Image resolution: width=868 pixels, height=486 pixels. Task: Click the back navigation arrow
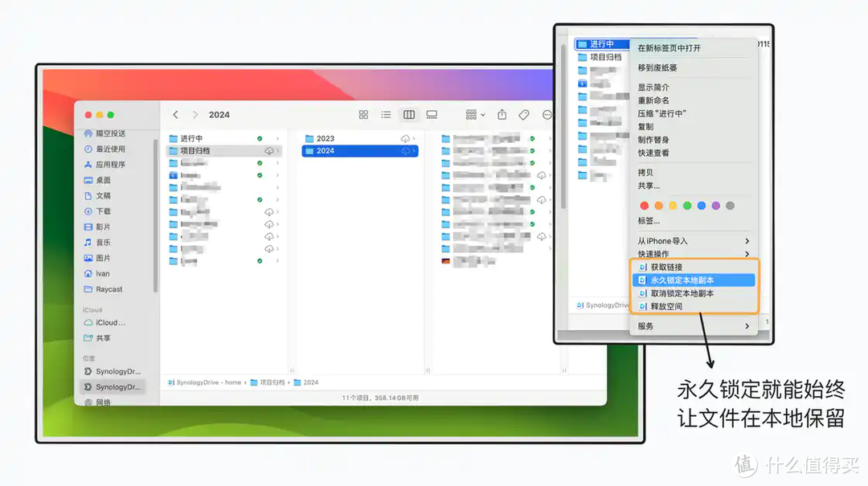tap(175, 114)
